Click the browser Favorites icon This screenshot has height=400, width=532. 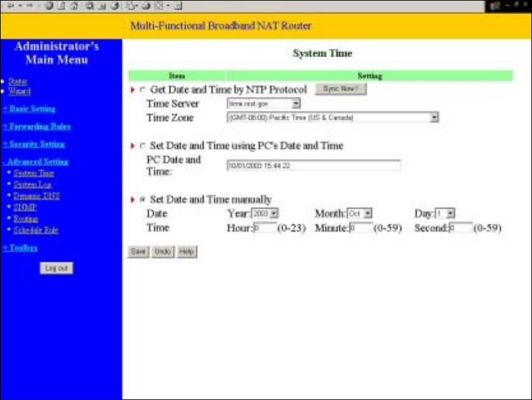tap(102, 6)
